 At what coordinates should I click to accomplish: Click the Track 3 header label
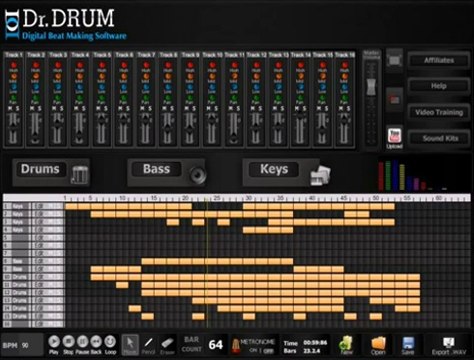tap(58, 55)
